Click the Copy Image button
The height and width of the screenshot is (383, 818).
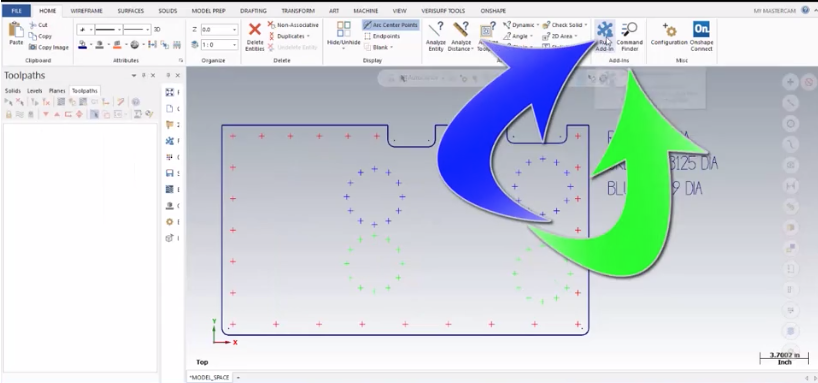(x=49, y=47)
